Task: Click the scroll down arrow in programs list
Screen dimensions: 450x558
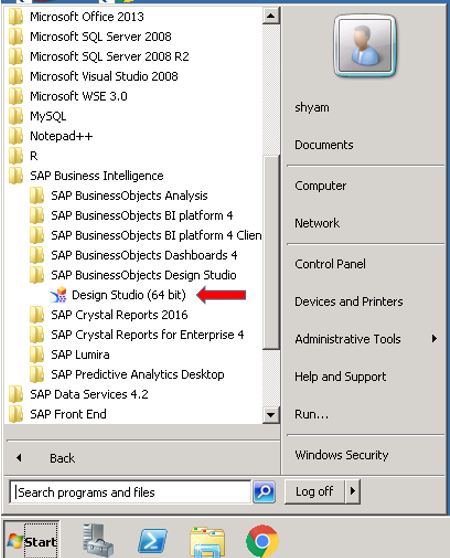Action: pyautogui.click(x=271, y=415)
